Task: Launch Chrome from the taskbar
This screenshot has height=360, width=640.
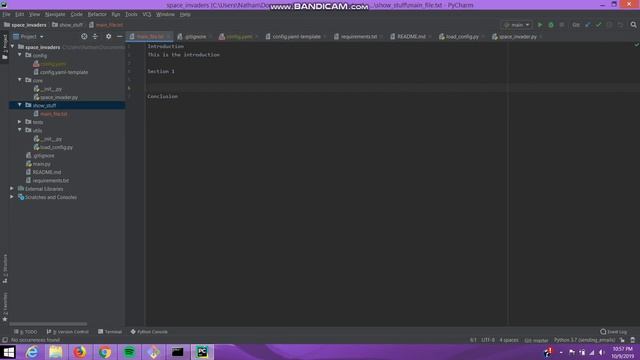Action: coord(105,352)
